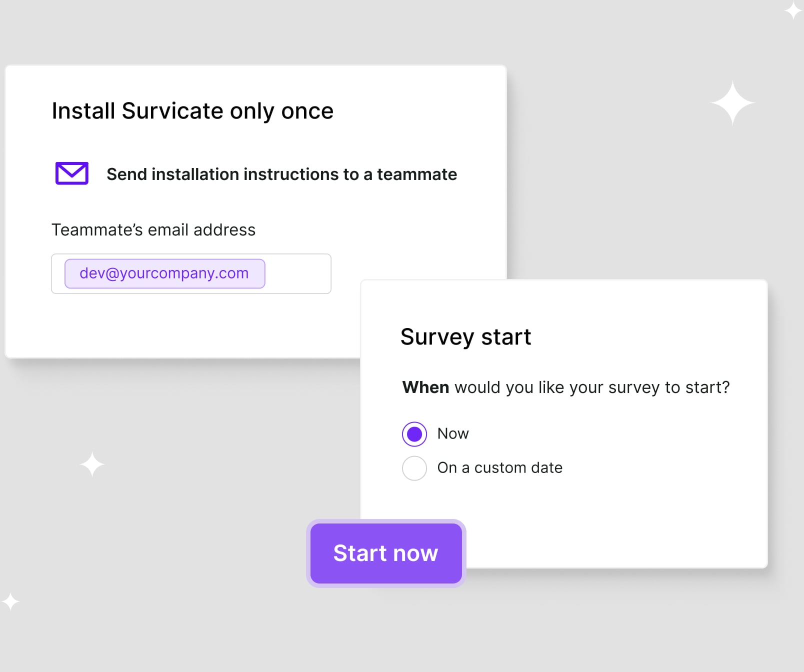Viewport: 804px width, 672px height.
Task: Select the Now radio button
Action: pos(414,434)
